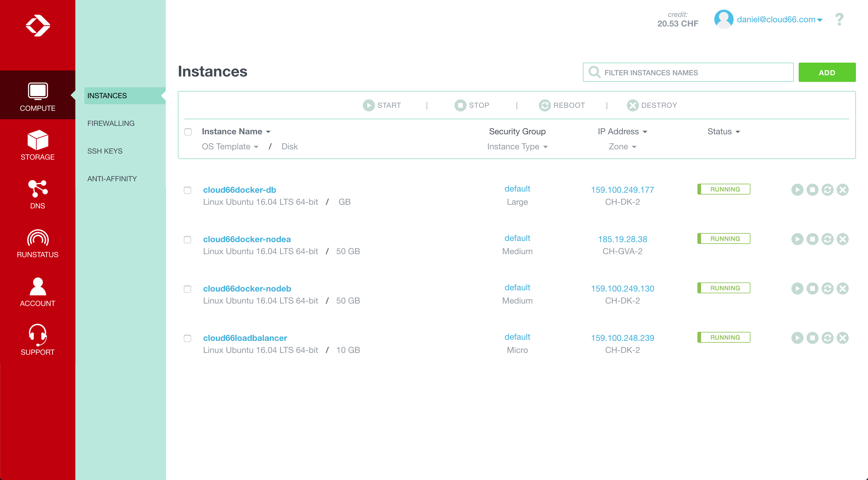Screen dimensions: 868x480
Task: Reboot cloud66docker-nodea with its reboot icon
Action: click(x=828, y=239)
